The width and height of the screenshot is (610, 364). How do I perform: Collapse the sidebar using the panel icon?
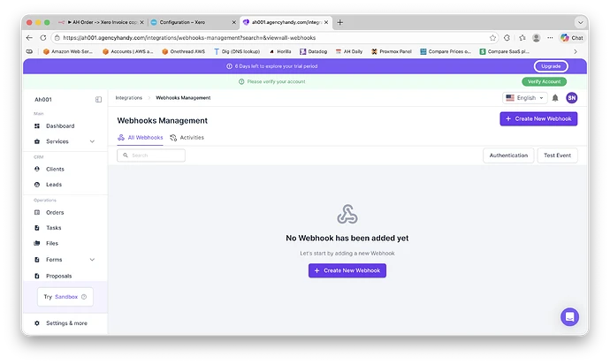pyautogui.click(x=98, y=99)
